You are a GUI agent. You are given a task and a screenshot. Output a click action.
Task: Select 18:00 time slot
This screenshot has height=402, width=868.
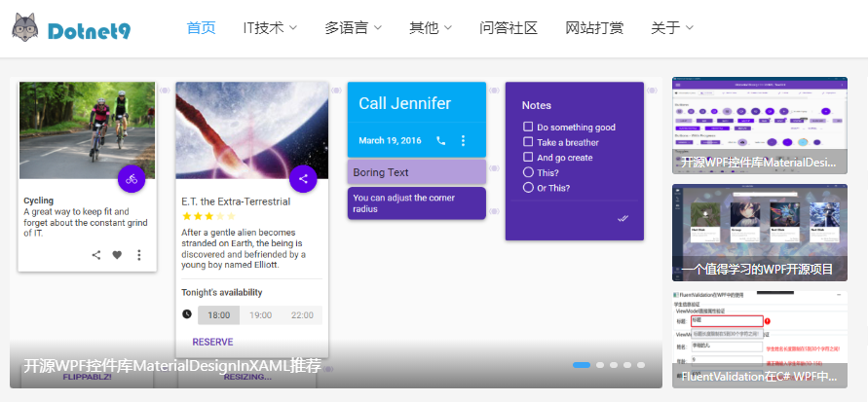click(218, 315)
